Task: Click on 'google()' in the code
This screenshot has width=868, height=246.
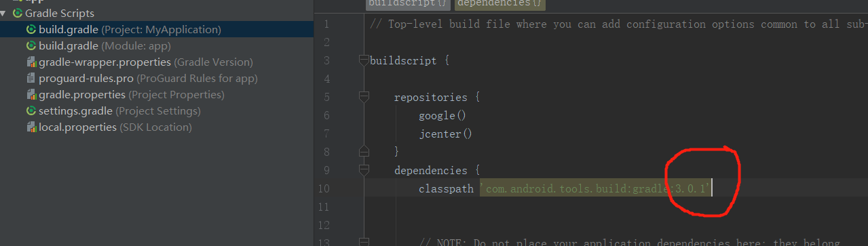Action: pos(442,116)
